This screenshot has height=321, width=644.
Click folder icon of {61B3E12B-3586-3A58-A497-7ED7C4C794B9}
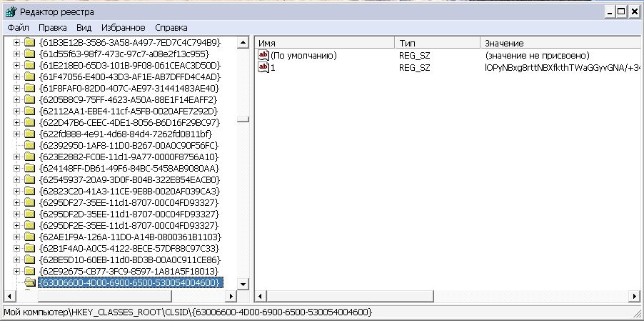[30, 42]
